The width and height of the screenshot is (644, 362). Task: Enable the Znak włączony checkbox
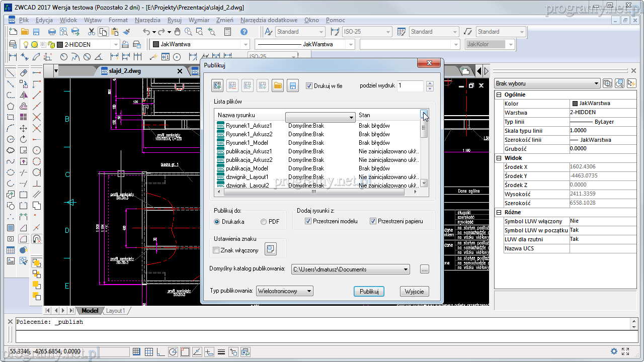click(x=216, y=250)
